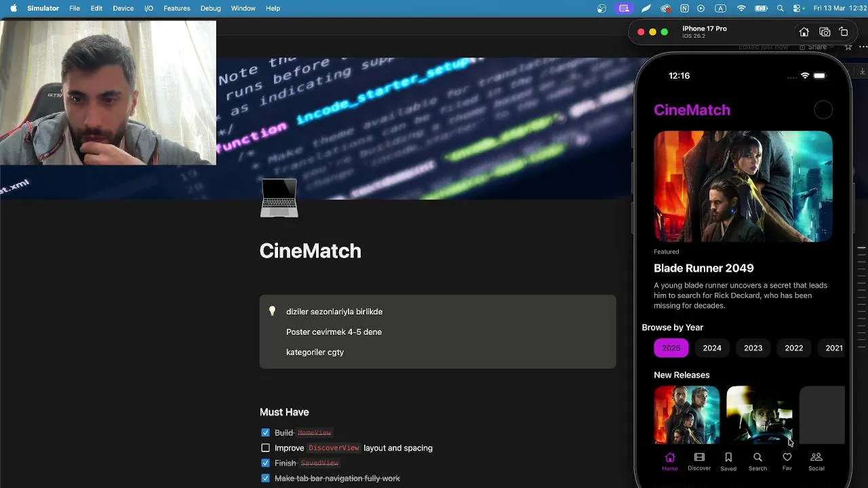Favorite the Notion page with star icon
The height and width of the screenshot is (488, 868).
click(x=848, y=47)
